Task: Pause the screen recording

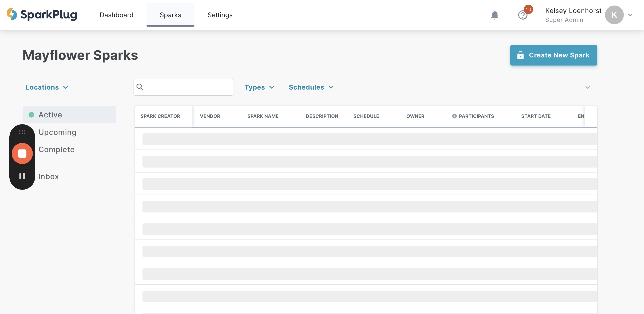Action: [x=22, y=176]
